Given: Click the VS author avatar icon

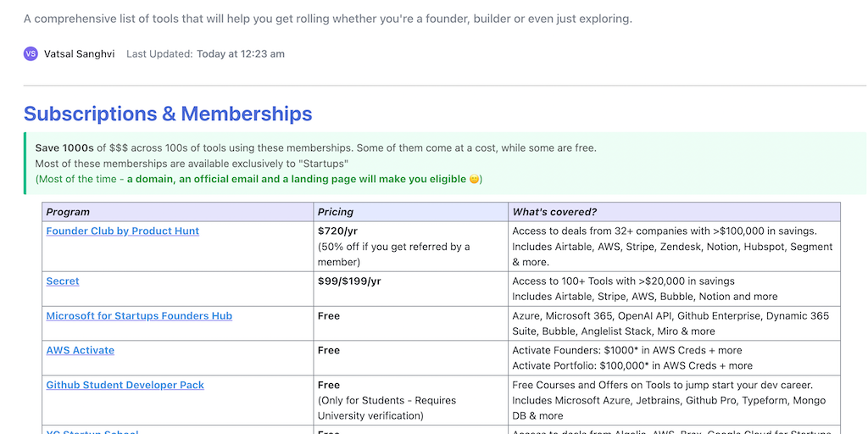Looking at the screenshot, I should [31, 54].
